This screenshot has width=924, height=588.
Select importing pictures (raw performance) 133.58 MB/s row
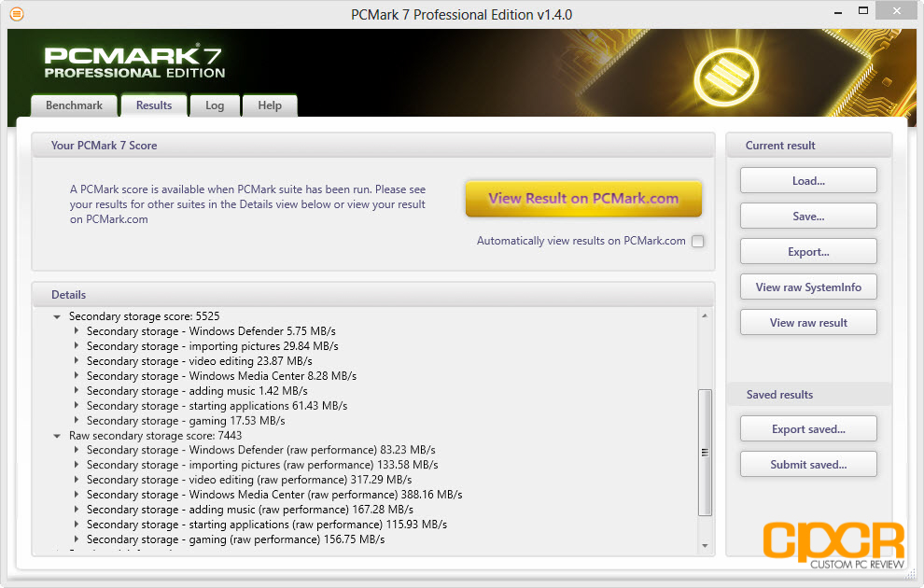[x=263, y=465]
